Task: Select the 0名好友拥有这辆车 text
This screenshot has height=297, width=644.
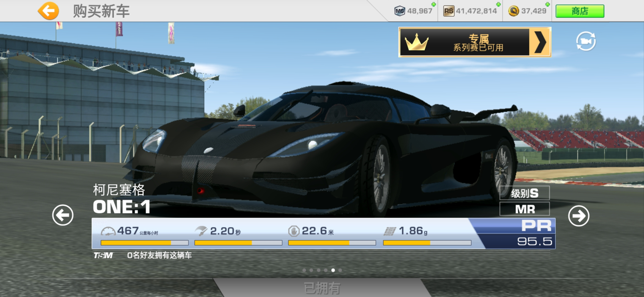Action: pos(159,255)
